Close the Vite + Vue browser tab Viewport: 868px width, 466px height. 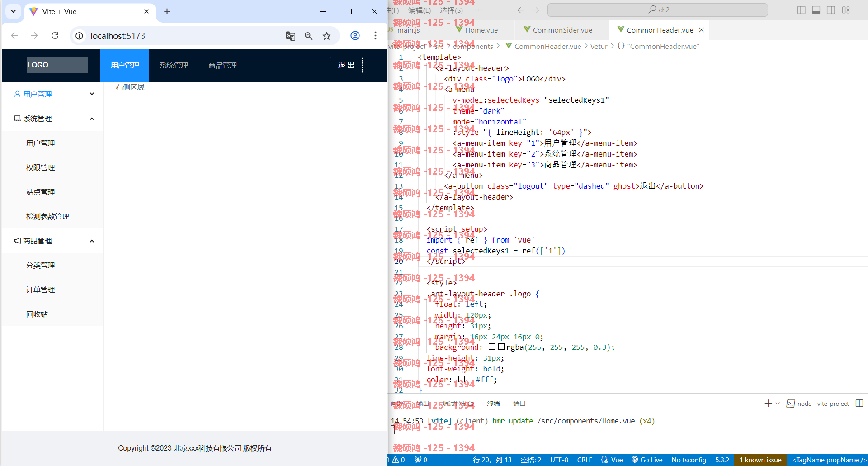pyautogui.click(x=146, y=11)
